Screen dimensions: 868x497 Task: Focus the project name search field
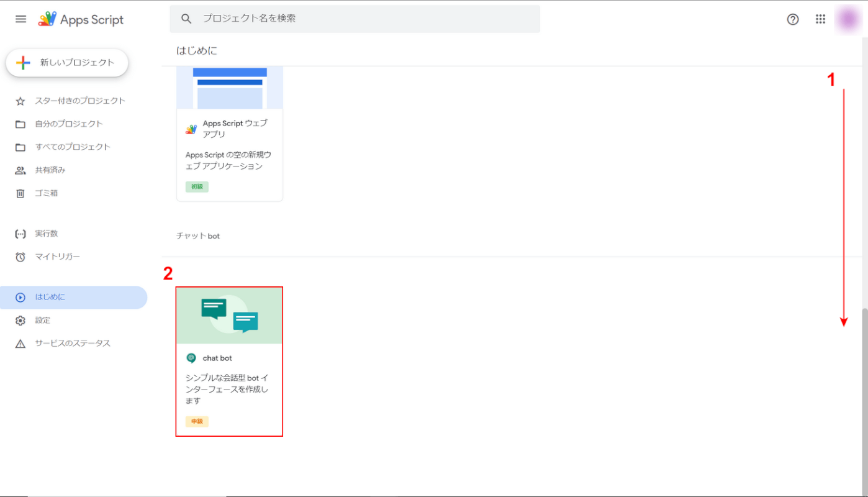[355, 19]
